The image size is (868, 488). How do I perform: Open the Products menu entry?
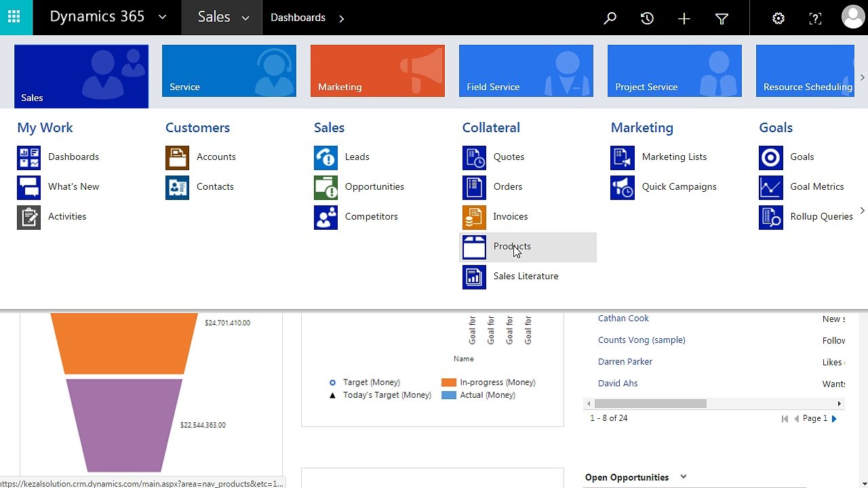(x=528, y=247)
